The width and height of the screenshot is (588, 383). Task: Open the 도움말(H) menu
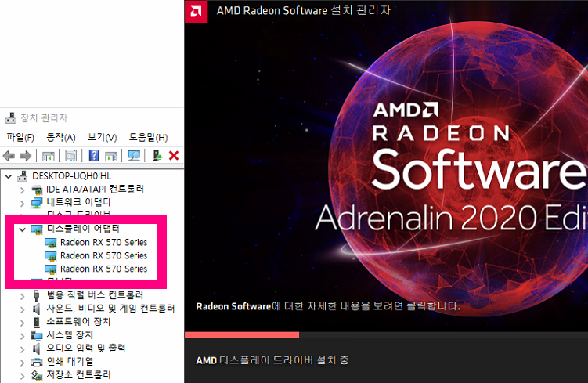click(148, 138)
